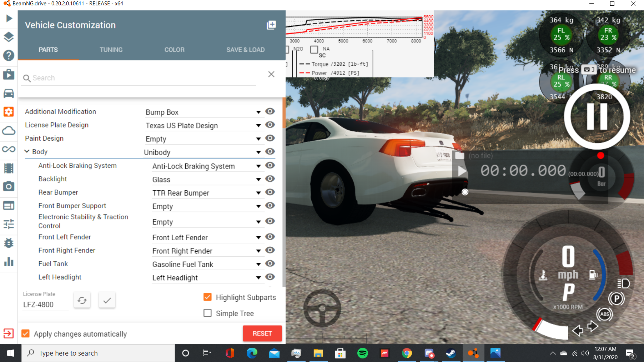Toggle visibility eye for Fuel Tank
Screen dimensions: 644x362
tap(270, 263)
